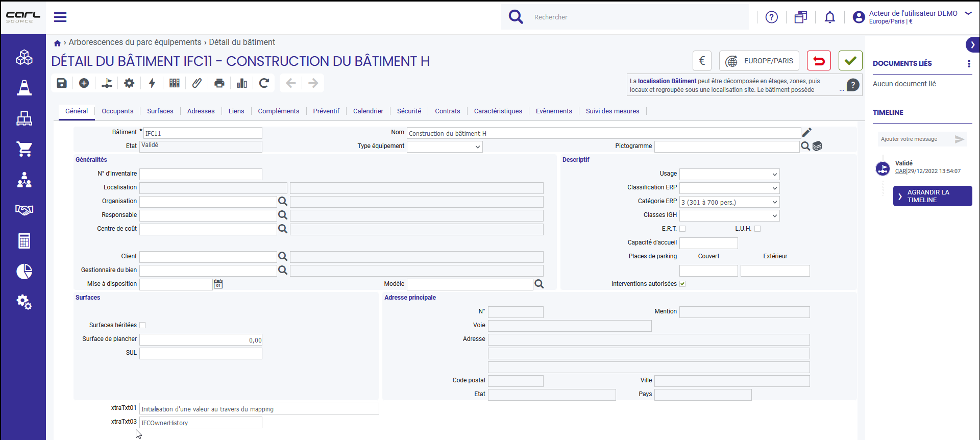Click the save floppy disk icon
The height and width of the screenshot is (440, 980).
click(x=62, y=83)
